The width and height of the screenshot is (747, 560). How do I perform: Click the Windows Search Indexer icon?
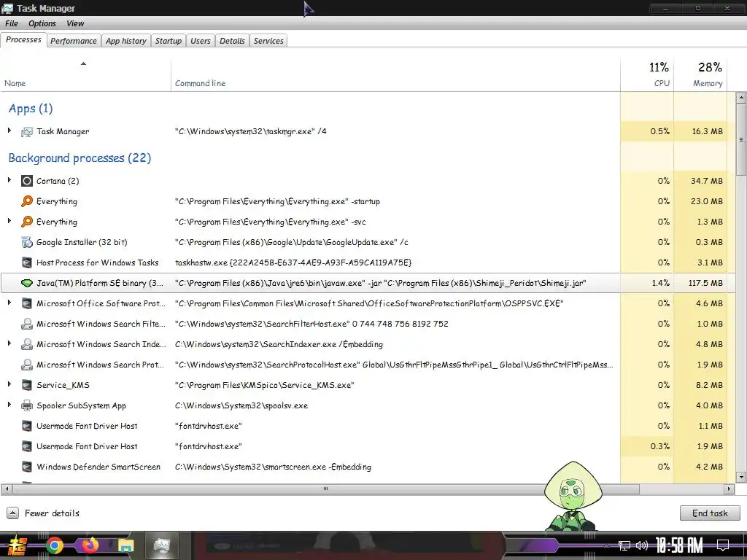tap(27, 344)
